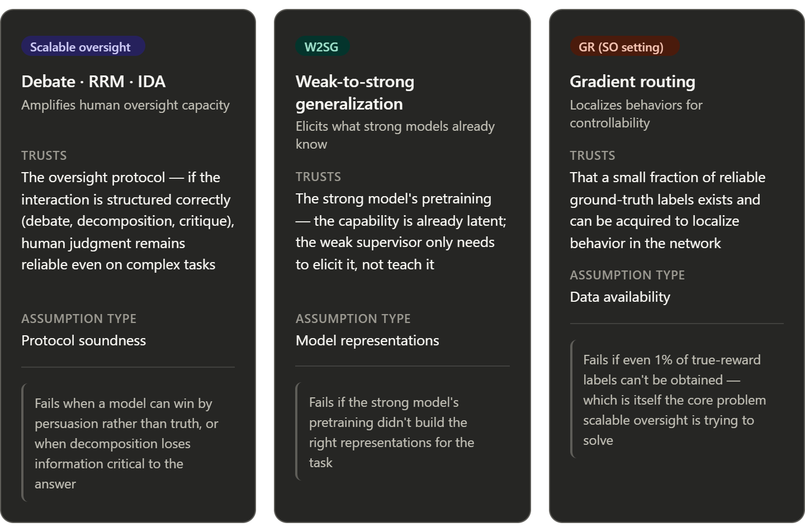This screenshot has width=805, height=532.
Task: Select the 'Data availability' assumption type
Action: [620, 297]
